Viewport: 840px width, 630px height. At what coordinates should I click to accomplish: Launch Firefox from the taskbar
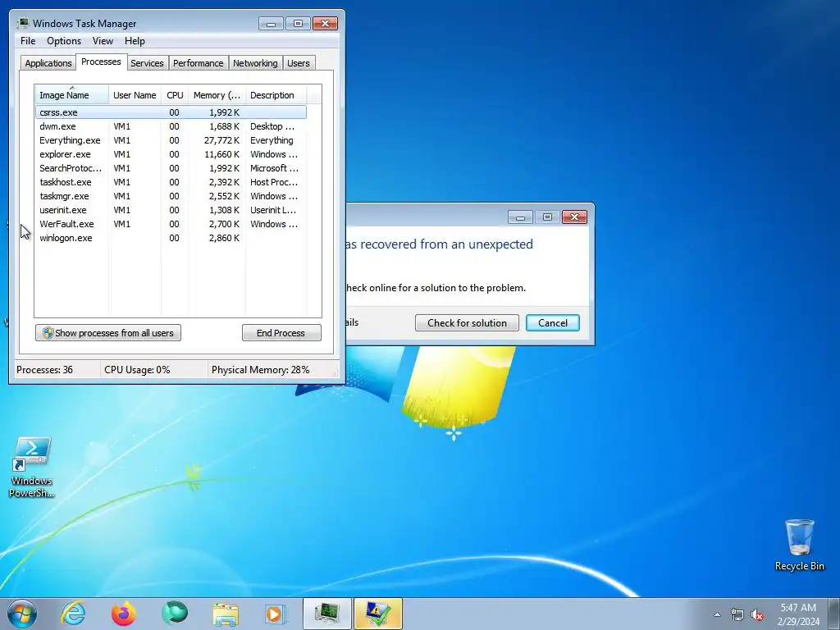pos(123,614)
